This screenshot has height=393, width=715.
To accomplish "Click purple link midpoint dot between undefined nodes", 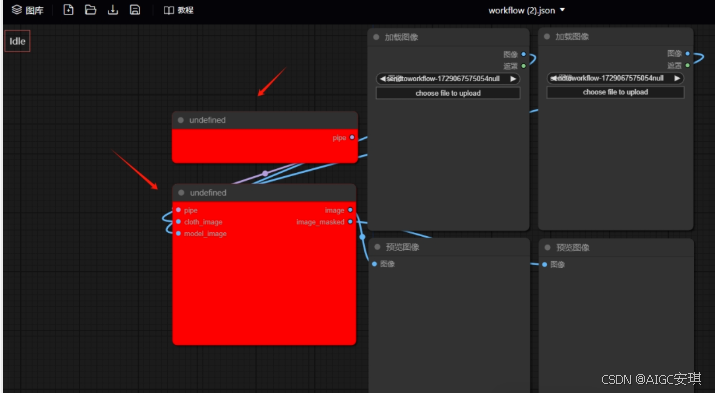I will click(265, 173).
